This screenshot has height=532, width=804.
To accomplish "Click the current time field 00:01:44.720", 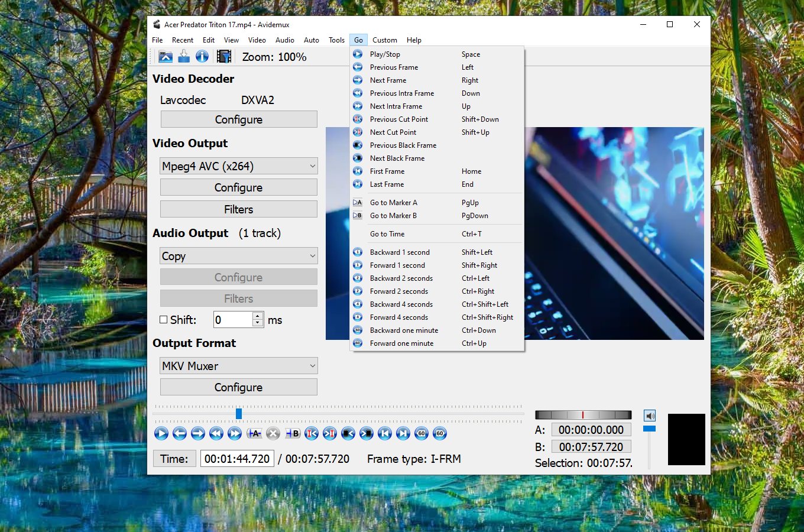I will 237,459.
